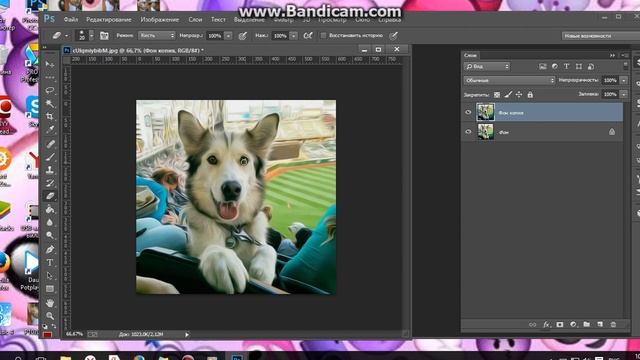Image resolution: width=640 pixels, height=360 pixels.
Task: Open the Текст menu
Action: (x=218, y=20)
